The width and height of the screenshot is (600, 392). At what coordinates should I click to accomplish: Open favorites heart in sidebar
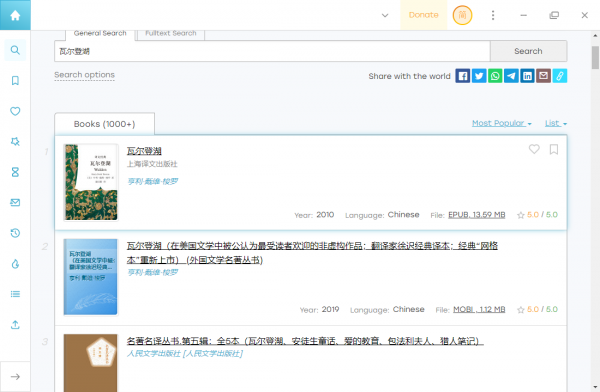[15, 111]
